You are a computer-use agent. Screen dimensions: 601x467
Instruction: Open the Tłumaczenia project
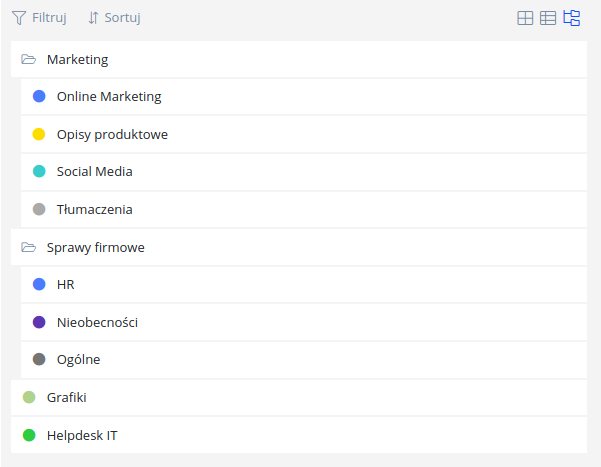click(94, 210)
